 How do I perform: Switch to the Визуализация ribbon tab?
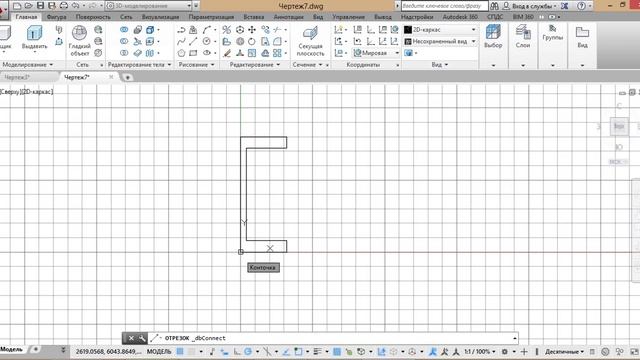tap(160, 17)
